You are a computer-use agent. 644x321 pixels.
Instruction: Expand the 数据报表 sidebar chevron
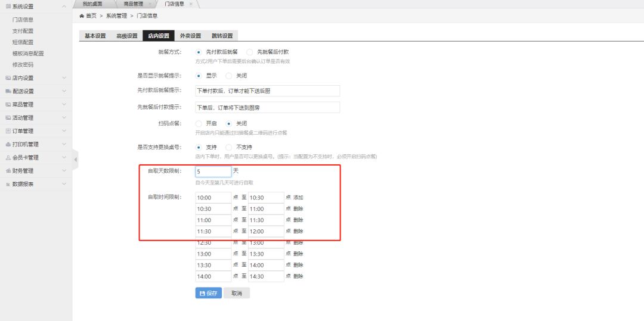(64, 184)
